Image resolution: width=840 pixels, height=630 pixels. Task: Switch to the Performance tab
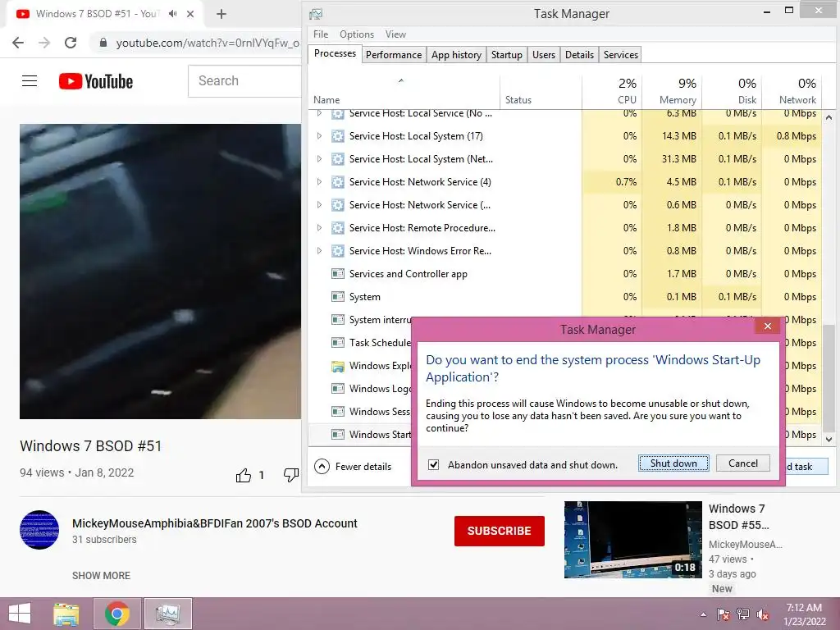click(393, 55)
